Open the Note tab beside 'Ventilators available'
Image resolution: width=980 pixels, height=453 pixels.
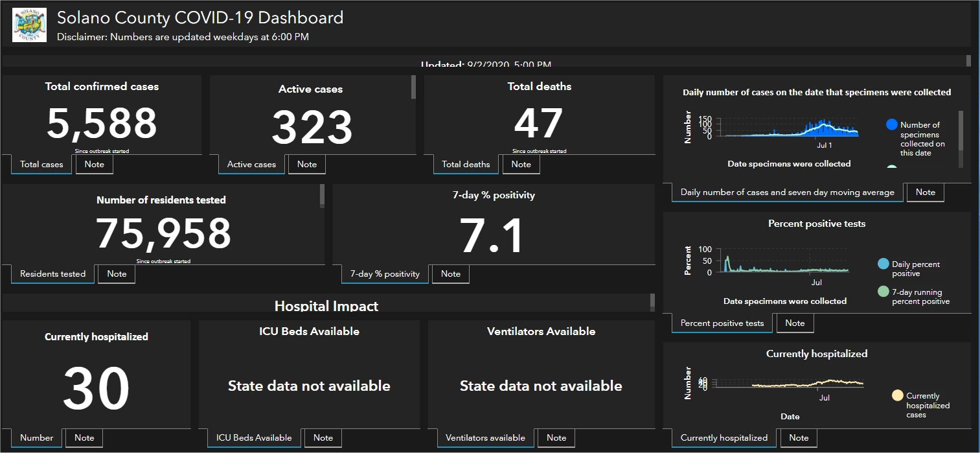click(x=556, y=438)
